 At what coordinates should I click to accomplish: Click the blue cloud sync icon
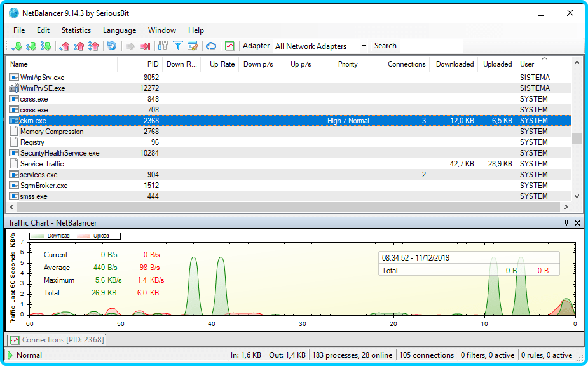point(211,46)
